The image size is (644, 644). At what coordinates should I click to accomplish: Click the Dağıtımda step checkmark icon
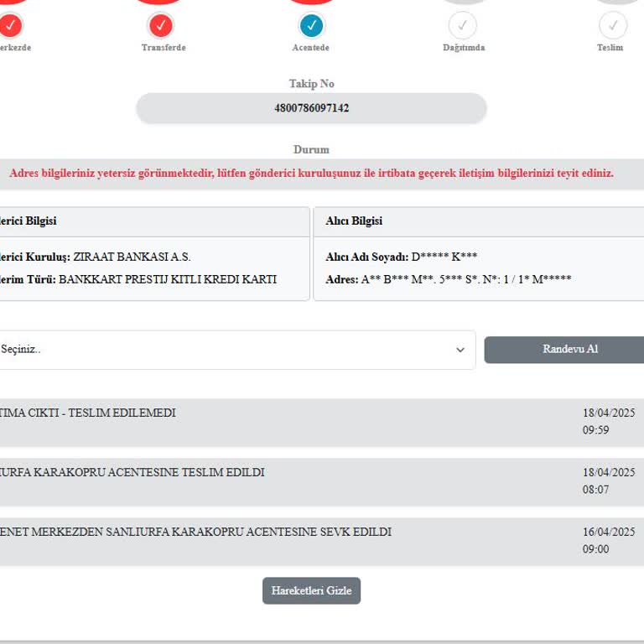463,25
